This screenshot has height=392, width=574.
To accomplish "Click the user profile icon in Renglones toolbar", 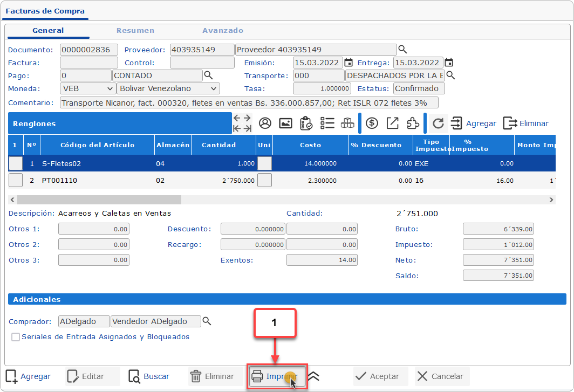I will (265, 123).
